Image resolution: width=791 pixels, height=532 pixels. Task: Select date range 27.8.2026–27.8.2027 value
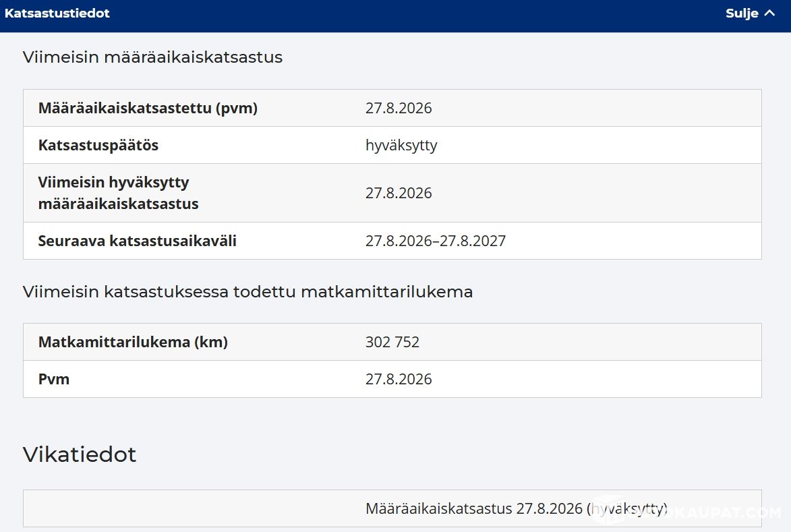[x=436, y=241]
